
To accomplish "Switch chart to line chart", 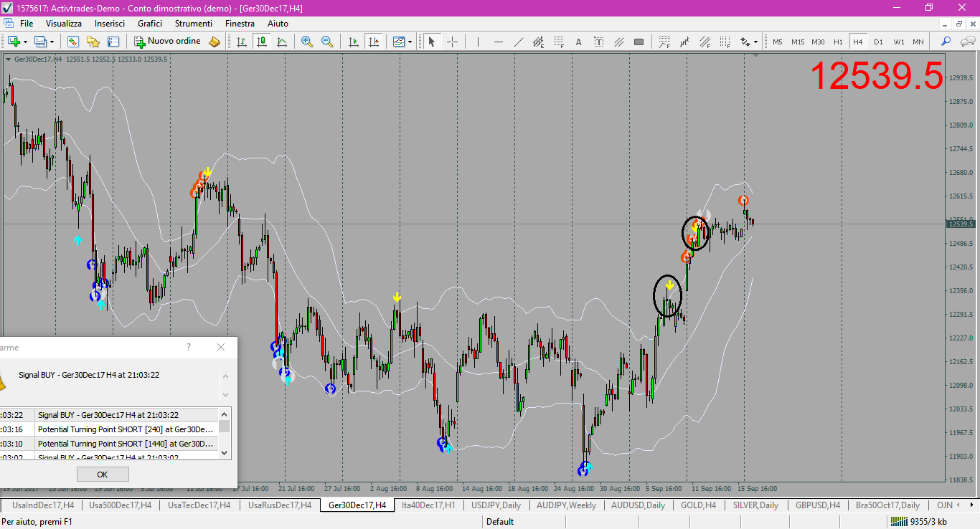I will pyautogui.click(x=282, y=42).
